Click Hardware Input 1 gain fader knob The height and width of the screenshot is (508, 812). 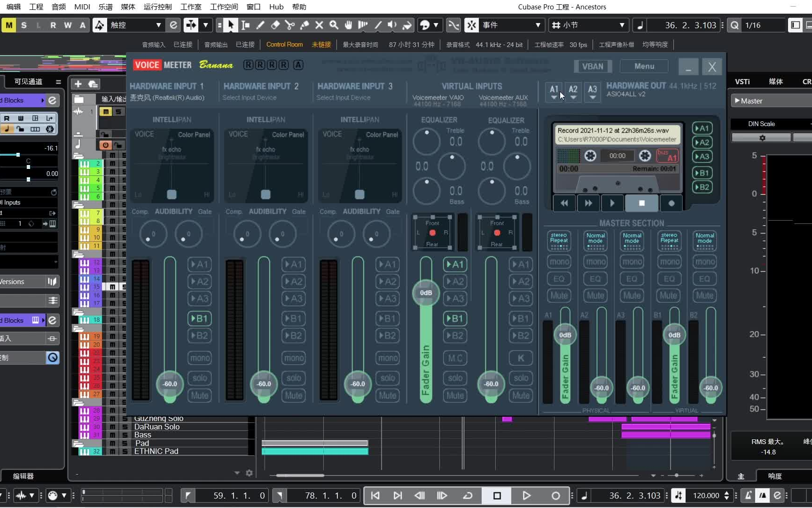tap(170, 384)
